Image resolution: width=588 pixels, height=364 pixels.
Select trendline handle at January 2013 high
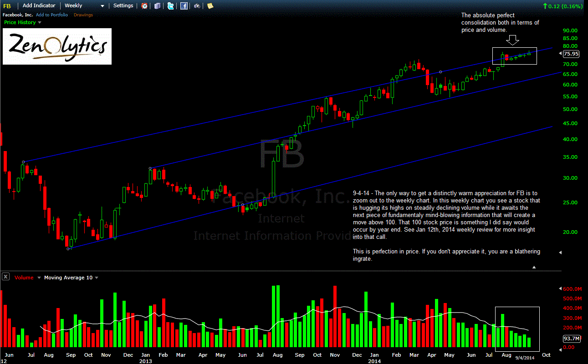pyautogui.click(x=150, y=168)
